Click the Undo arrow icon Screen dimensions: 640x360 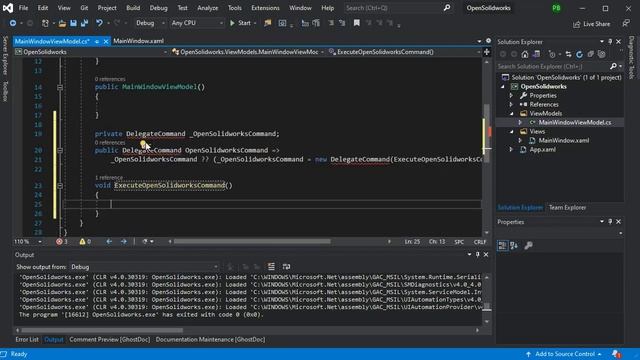99,23
